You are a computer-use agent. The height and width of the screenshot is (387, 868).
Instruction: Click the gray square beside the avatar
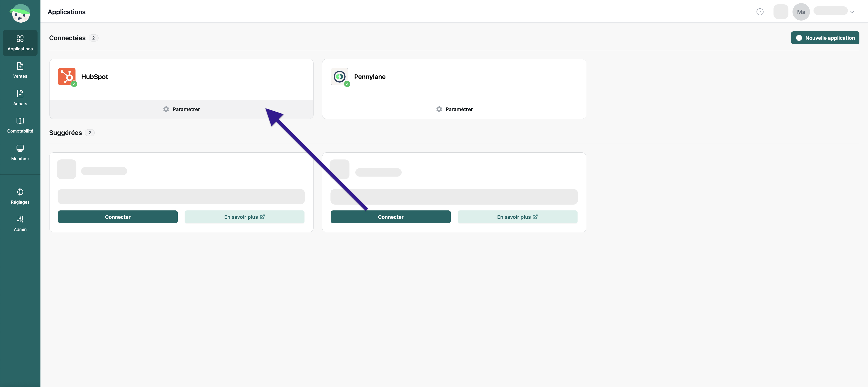coord(781,12)
